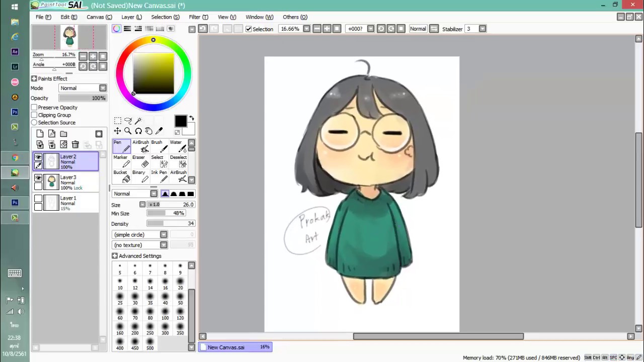
Task: Select brush size preset 500
Action: point(150,344)
